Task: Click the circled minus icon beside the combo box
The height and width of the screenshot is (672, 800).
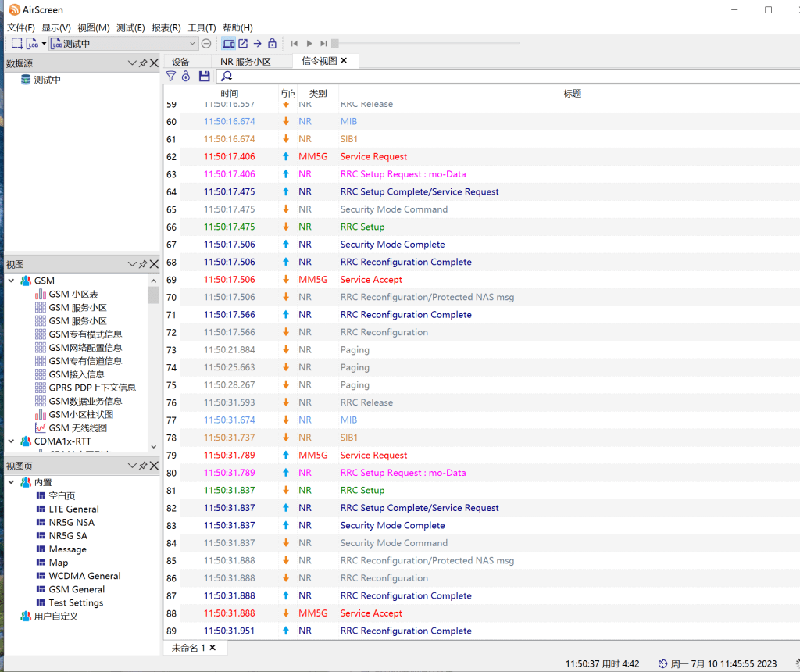Action: tap(206, 44)
